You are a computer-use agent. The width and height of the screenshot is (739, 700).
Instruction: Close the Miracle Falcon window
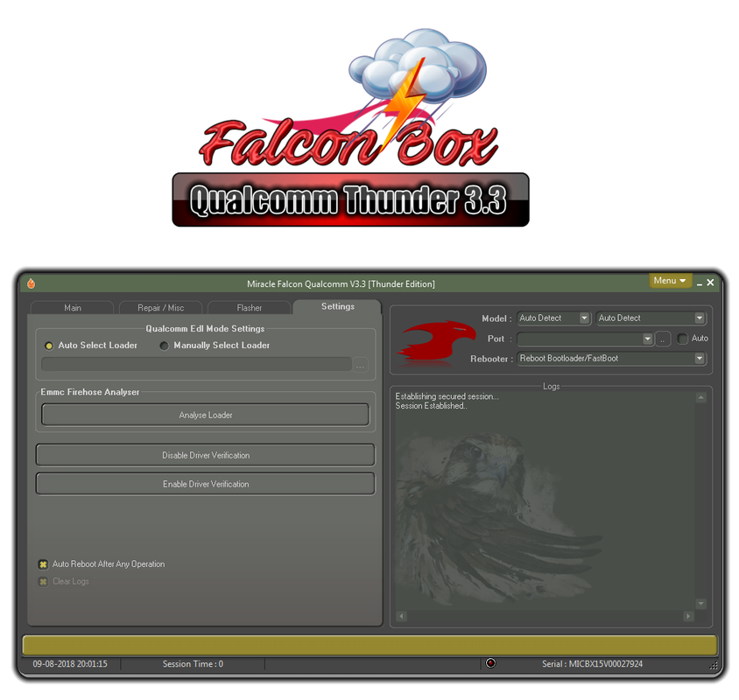coord(710,282)
